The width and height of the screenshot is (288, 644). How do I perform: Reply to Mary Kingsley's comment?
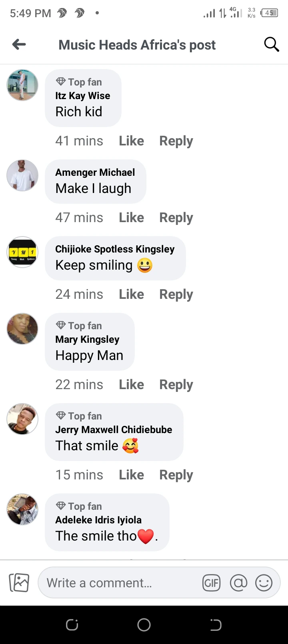[176, 385]
